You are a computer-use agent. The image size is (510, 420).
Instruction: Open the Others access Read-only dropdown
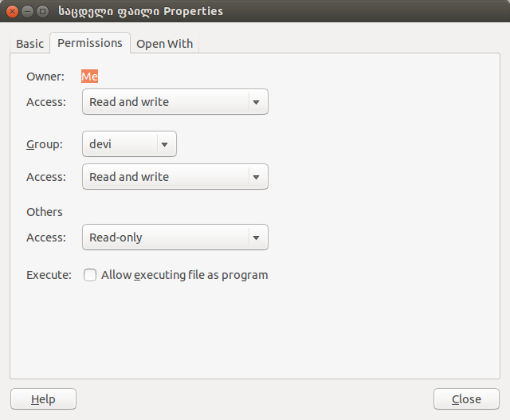[x=175, y=237]
